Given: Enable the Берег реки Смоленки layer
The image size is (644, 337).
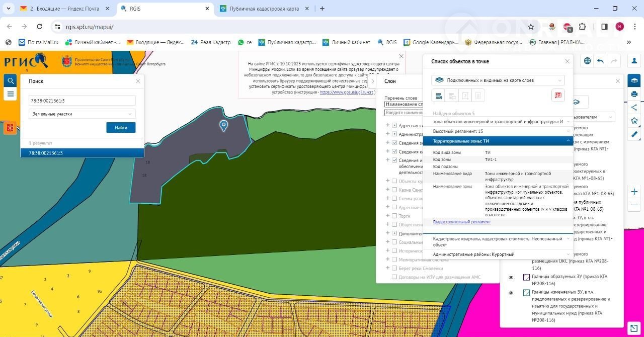Looking at the screenshot, I should click(394, 269).
